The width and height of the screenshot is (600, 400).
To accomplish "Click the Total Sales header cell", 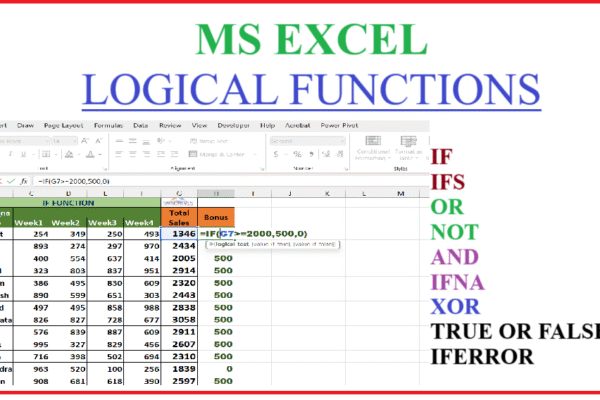I will click(x=179, y=217).
